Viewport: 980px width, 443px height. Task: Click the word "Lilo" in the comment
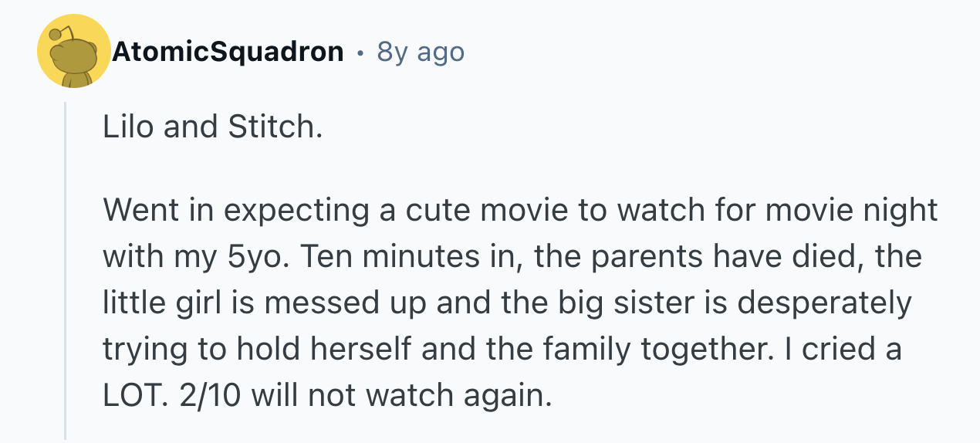click(128, 127)
